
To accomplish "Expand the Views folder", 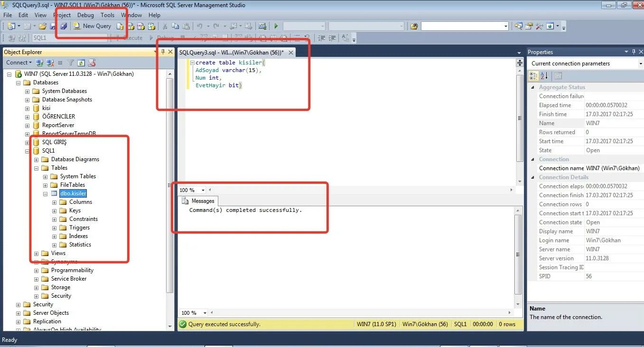I will [x=37, y=253].
